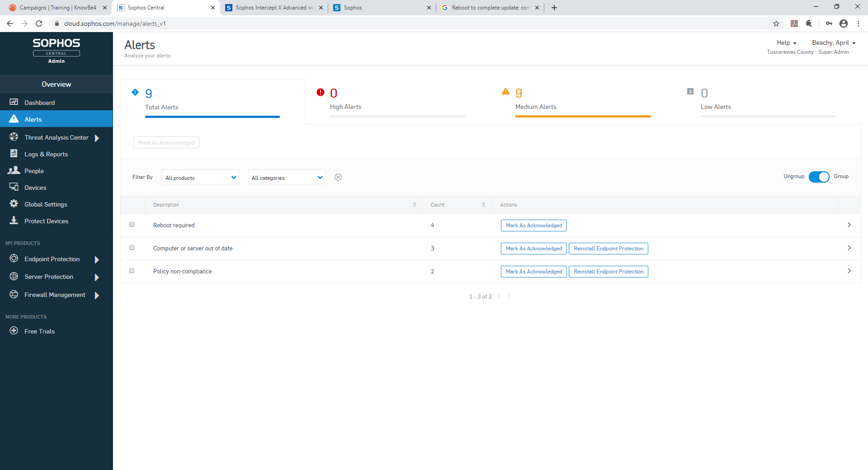Open Firewall Management product icon
The width and height of the screenshot is (868, 470).
14,294
